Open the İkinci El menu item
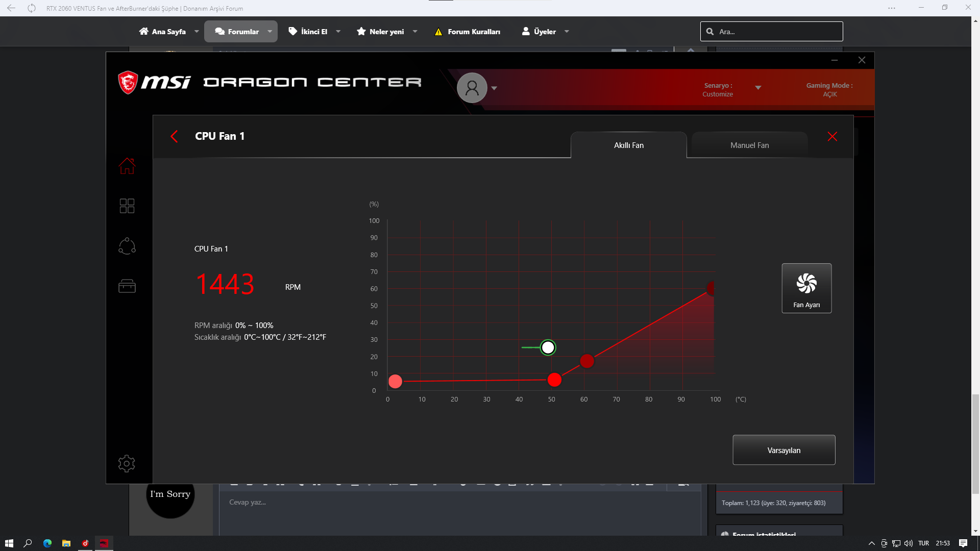The height and width of the screenshot is (551, 980). [x=308, y=32]
